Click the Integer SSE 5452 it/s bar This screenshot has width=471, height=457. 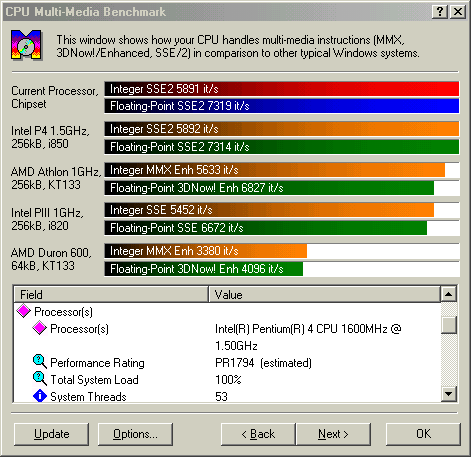(269, 210)
